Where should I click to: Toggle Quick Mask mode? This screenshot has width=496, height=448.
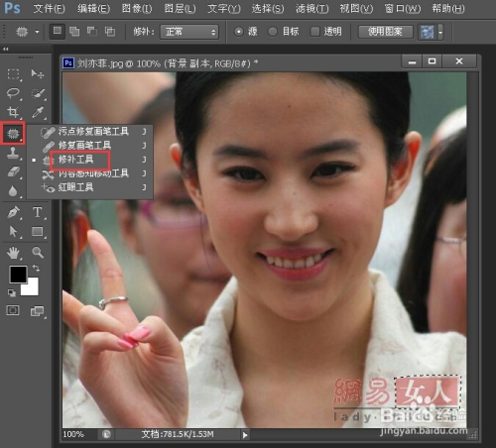[13, 310]
